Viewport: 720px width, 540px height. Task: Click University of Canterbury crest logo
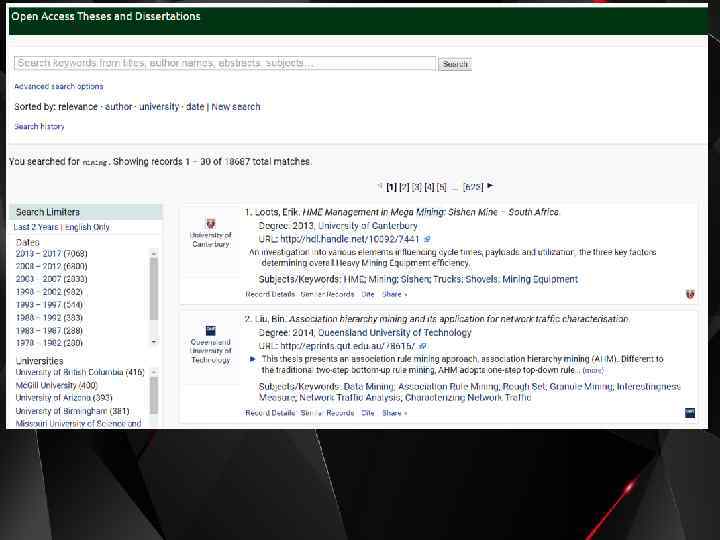pos(211,224)
